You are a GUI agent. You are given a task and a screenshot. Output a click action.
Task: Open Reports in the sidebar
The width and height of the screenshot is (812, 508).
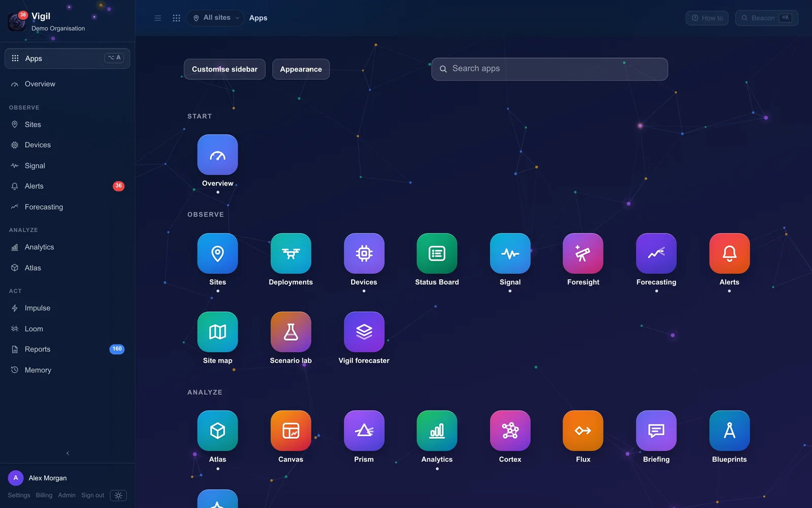[x=67, y=349]
